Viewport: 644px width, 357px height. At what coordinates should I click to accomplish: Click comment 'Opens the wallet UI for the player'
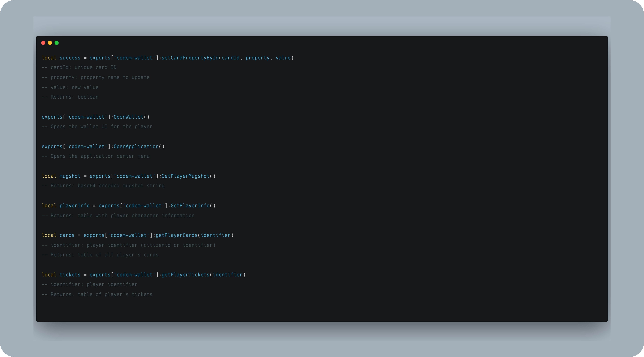click(x=97, y=127)
